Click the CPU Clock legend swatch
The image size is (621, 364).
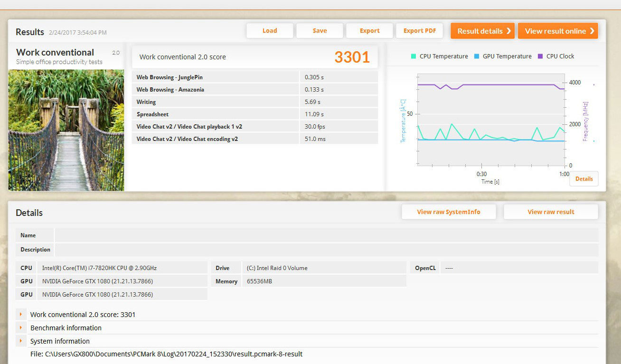(540, 56)
